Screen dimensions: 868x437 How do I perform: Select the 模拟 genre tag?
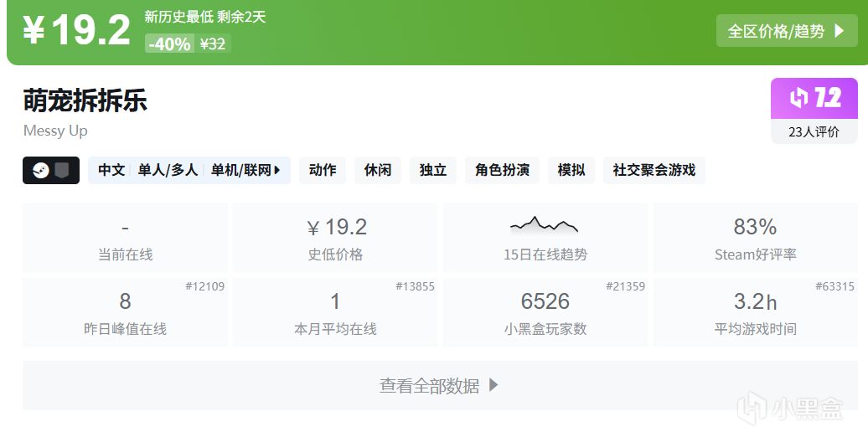click(571, 171)
